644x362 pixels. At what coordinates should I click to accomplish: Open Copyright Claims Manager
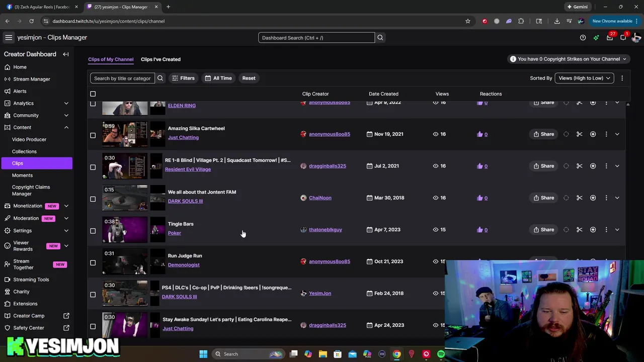[x=31, y=190]
